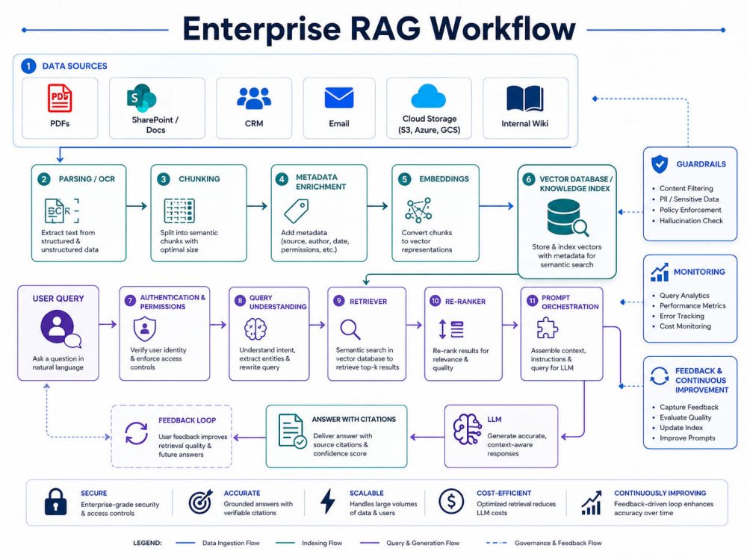This screenshot has height=560, width=747.
Task: Click the Feedback & Continuous Improvement cycle icon
Action: point(660,376)
